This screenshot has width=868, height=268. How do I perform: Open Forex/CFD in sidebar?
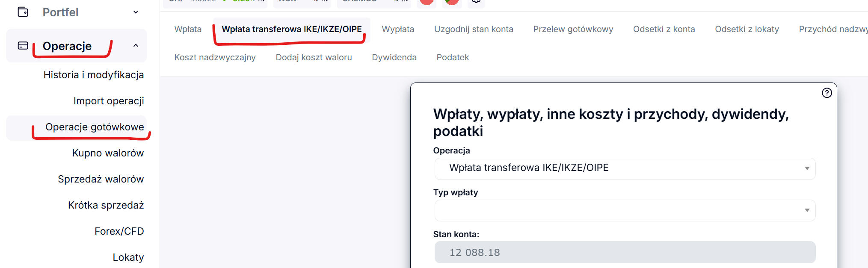pyautogui.click(x=119, y=231)
